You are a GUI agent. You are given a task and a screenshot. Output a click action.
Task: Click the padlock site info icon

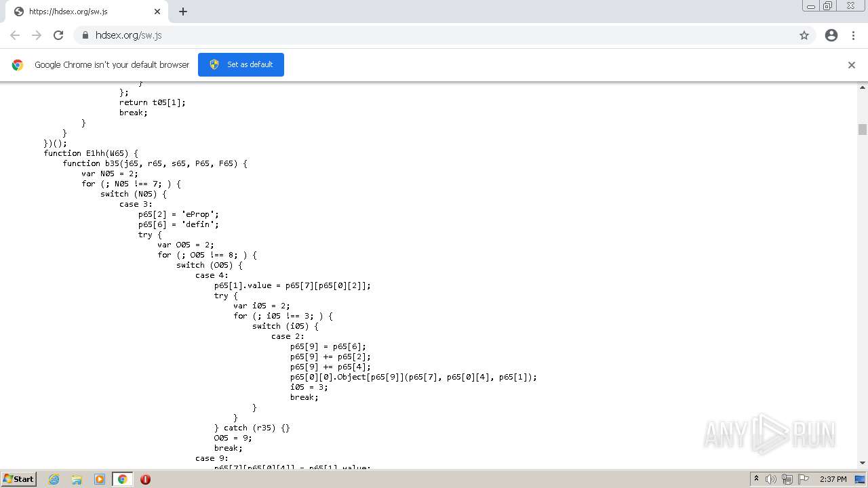click(x=85, y=35)
